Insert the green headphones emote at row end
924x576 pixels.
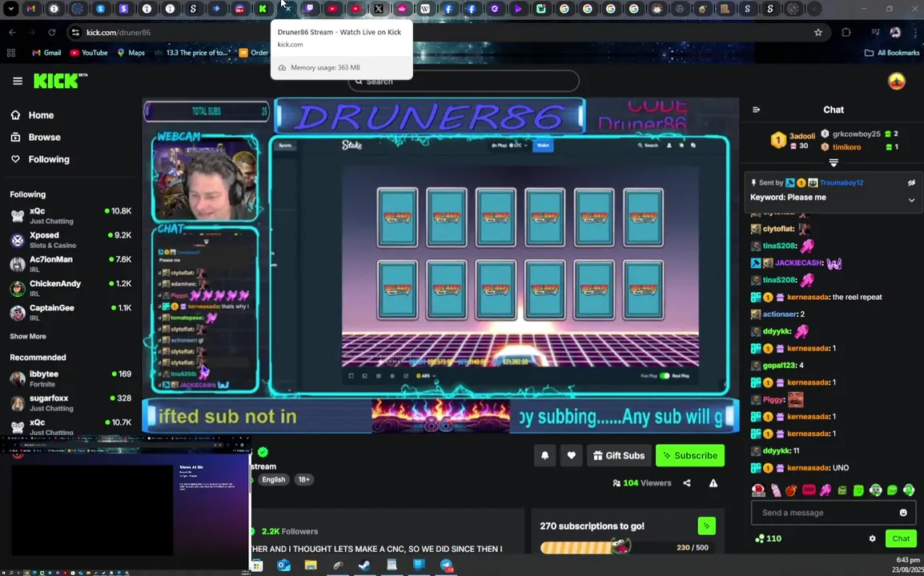point(909,490)
